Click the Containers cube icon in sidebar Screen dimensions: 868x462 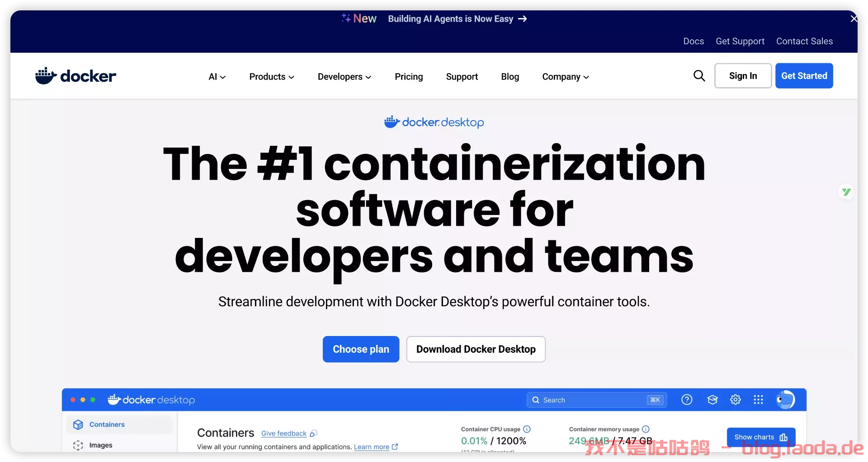[x=78, y=425]
